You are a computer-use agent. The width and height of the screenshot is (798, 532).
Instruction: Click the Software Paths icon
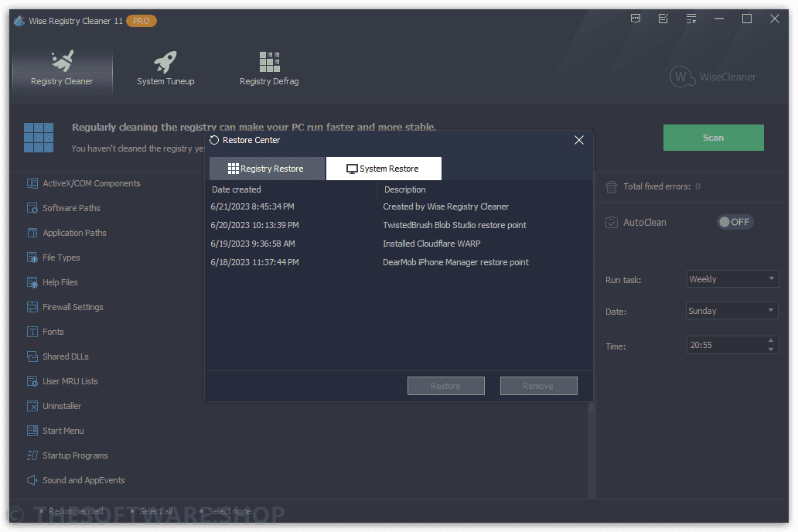(32, 208)
